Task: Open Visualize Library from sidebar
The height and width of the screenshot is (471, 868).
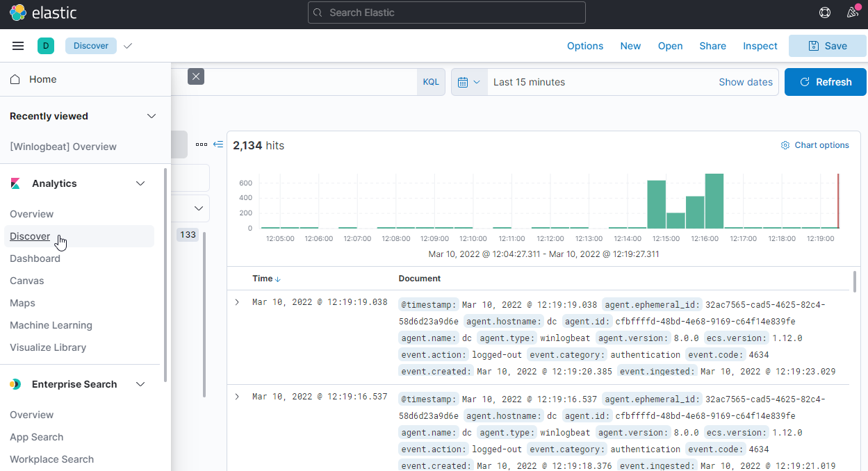Action: [x=48, y=347]
